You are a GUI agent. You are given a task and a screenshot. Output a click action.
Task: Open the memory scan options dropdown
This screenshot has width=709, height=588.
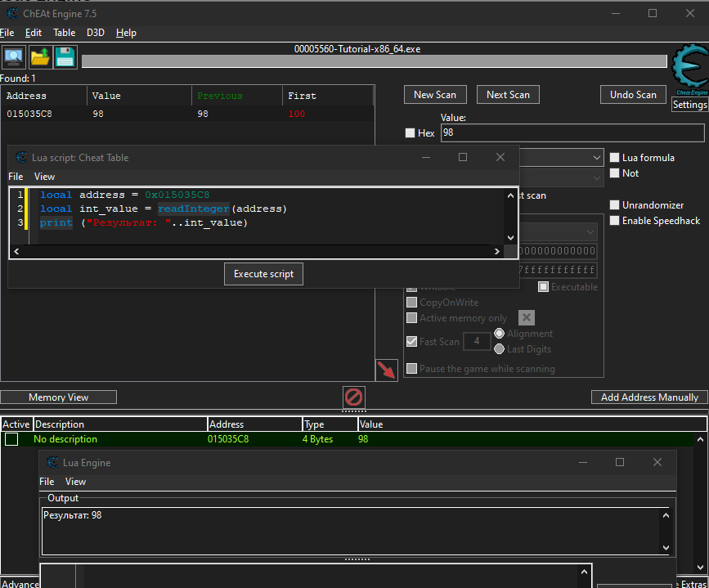[590, 232]
